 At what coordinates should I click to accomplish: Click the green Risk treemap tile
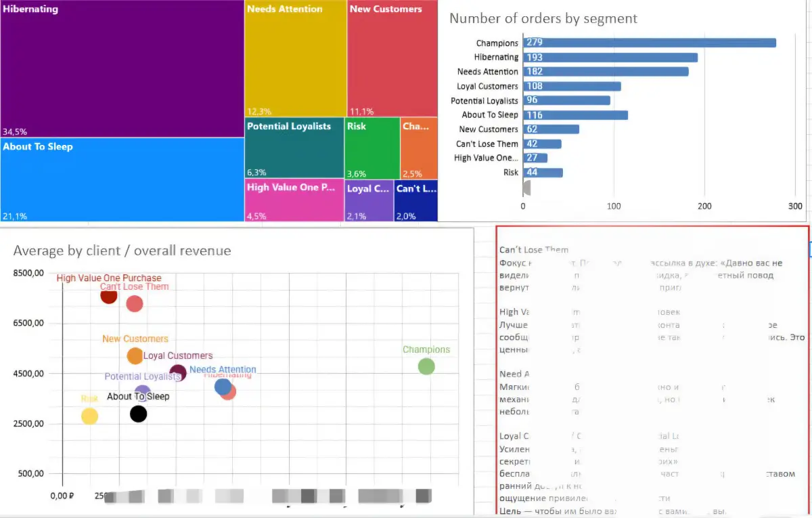[x=372, y=148]
